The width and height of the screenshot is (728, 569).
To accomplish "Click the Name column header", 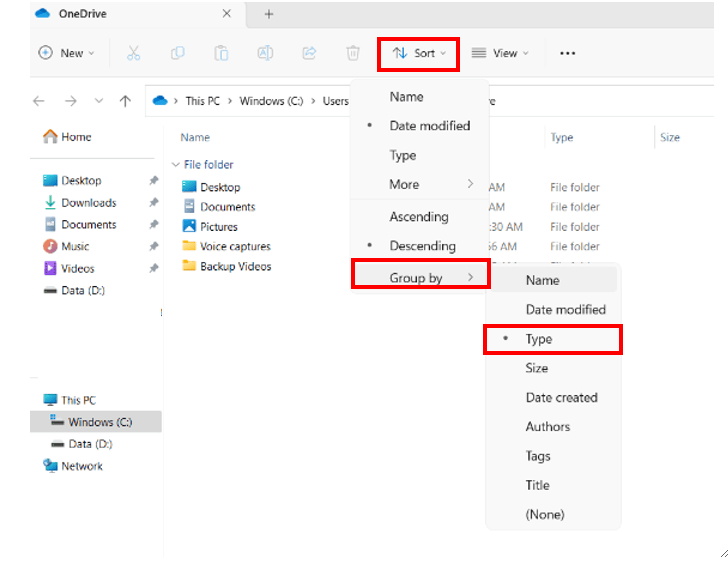I will click(195, 137).
